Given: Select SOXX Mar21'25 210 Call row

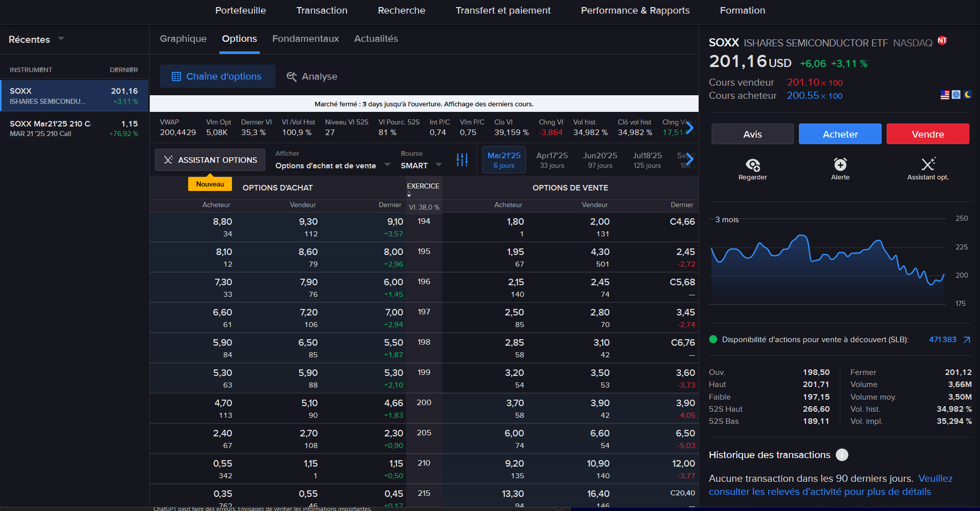Looking at the screenshot, I should (x=74, y=128).
